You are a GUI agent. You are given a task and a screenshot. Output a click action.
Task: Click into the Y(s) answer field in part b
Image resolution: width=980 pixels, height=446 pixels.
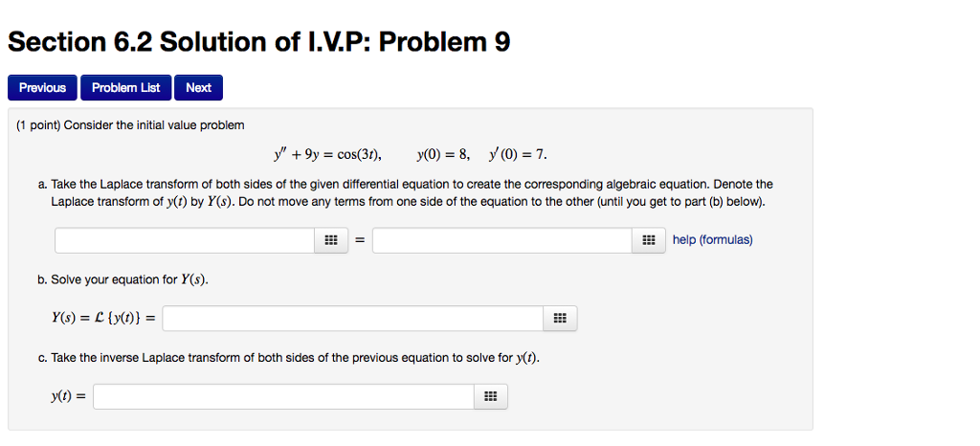click(353, 319)
